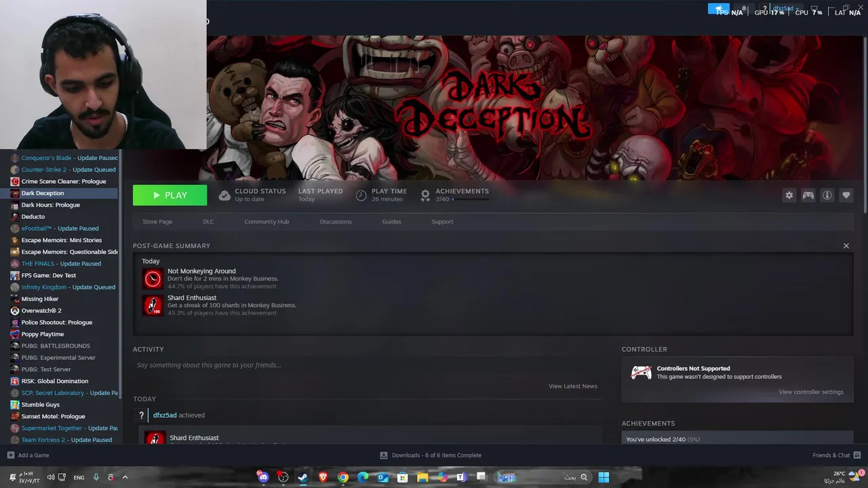Click the cloud status checkmark icon
The image size is (868, 488).
tap(224, 195)
